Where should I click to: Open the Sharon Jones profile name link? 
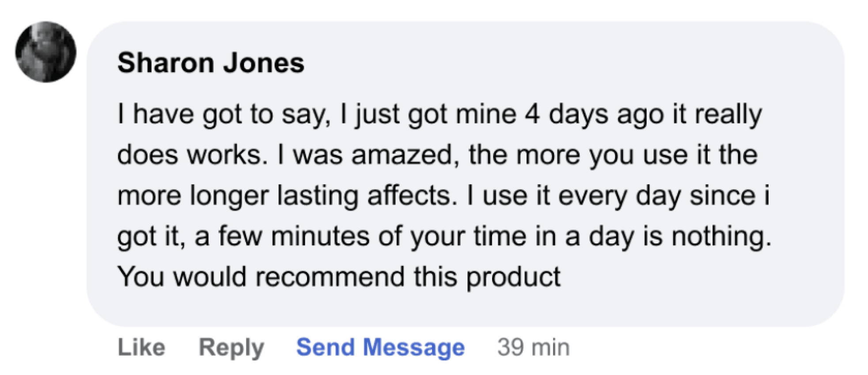click(x=211, y=63)
